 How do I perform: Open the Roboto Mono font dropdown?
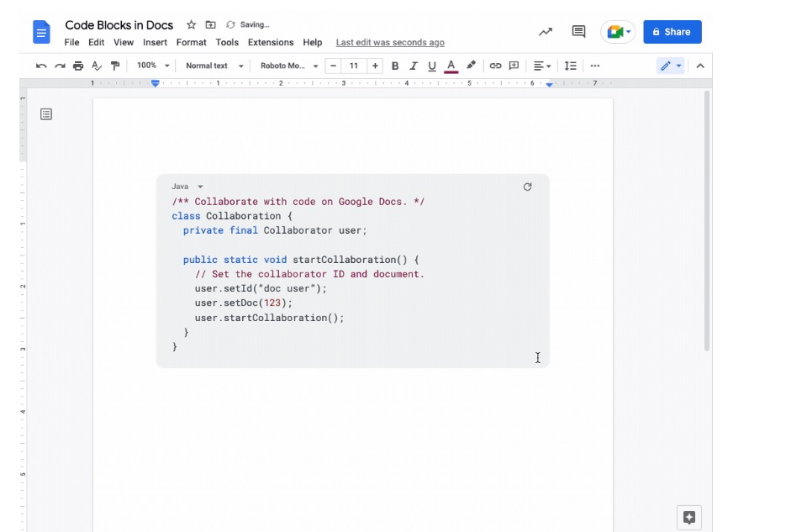[288, 66]
